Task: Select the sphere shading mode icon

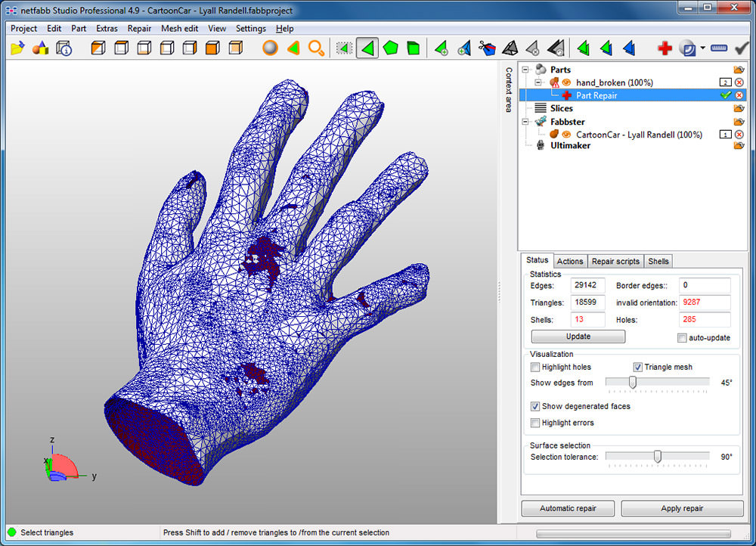Action: tap(269, 47)
